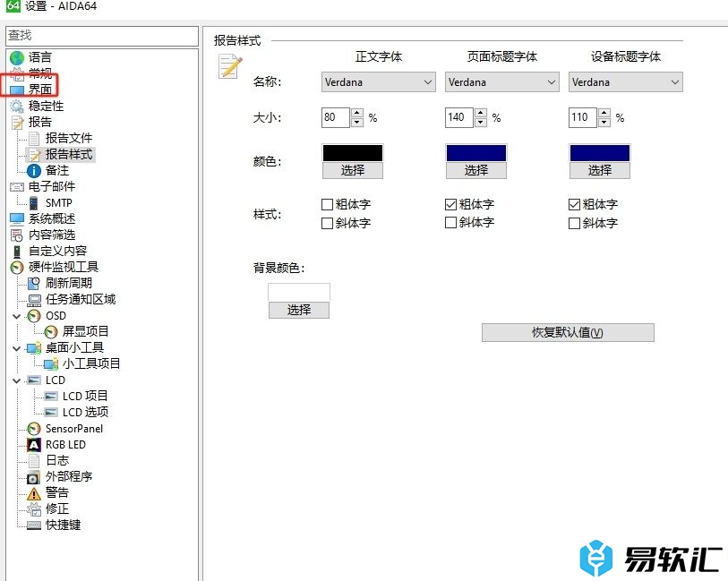The width and height of the screenshot is (728, 581).
Task: Select 报告样式 in the settings tree
Action: coord(69,155)
